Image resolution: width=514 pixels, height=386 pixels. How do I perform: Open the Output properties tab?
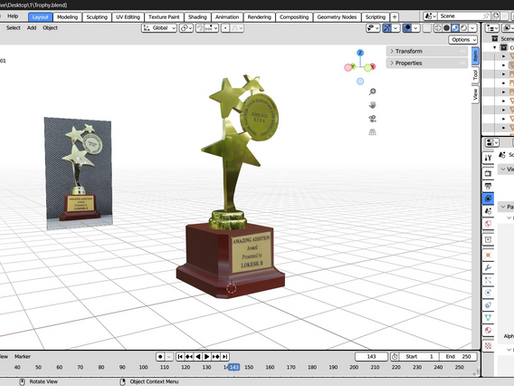(x=488, y=186)
